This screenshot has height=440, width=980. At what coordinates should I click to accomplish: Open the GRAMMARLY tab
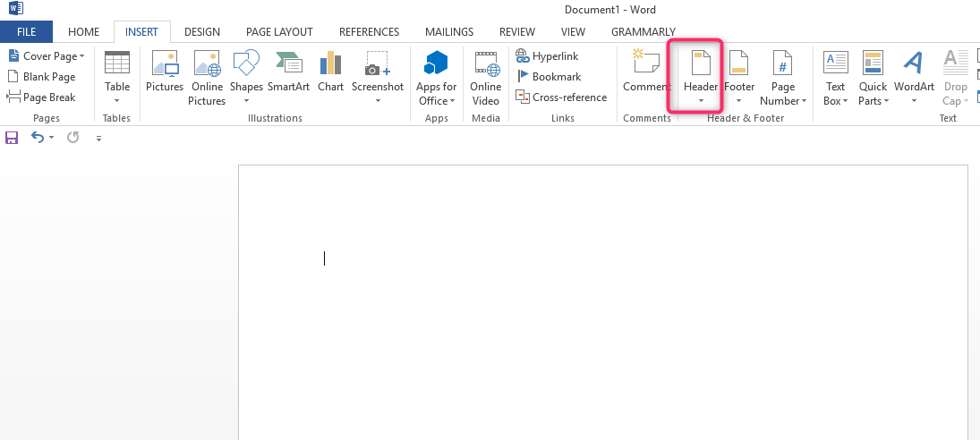pos(643,32)
